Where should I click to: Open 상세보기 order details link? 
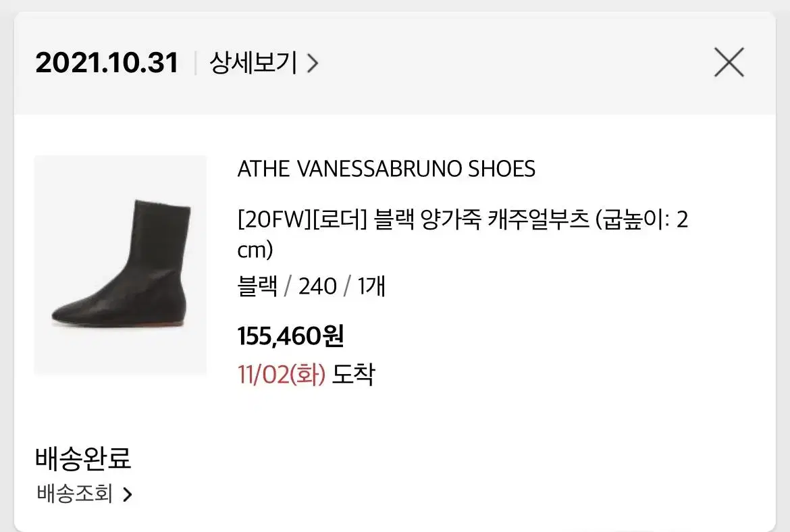coord(263,63)
